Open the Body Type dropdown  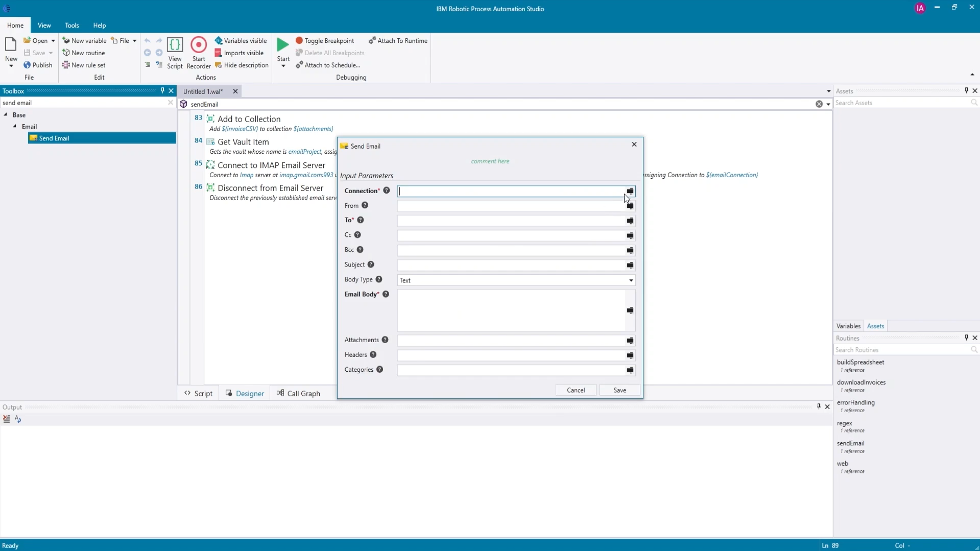point(631,280)
